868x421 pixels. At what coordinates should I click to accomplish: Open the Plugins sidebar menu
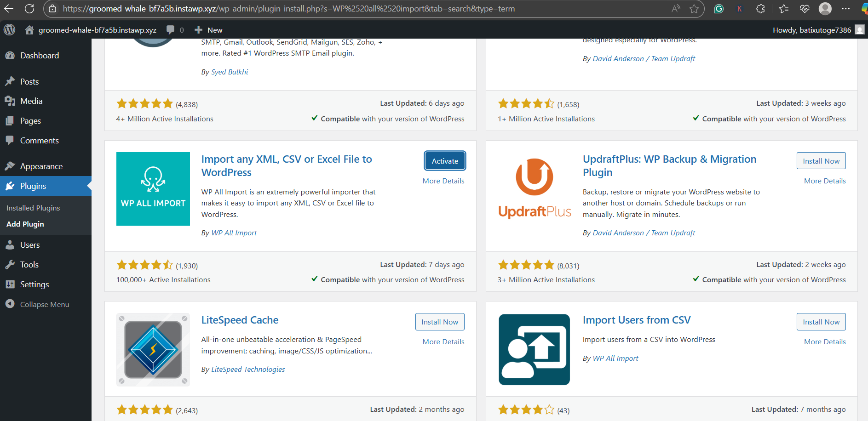coord(46,186)
